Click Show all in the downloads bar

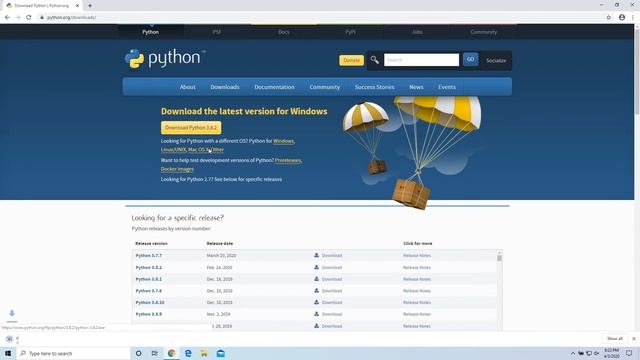point(615,339)
